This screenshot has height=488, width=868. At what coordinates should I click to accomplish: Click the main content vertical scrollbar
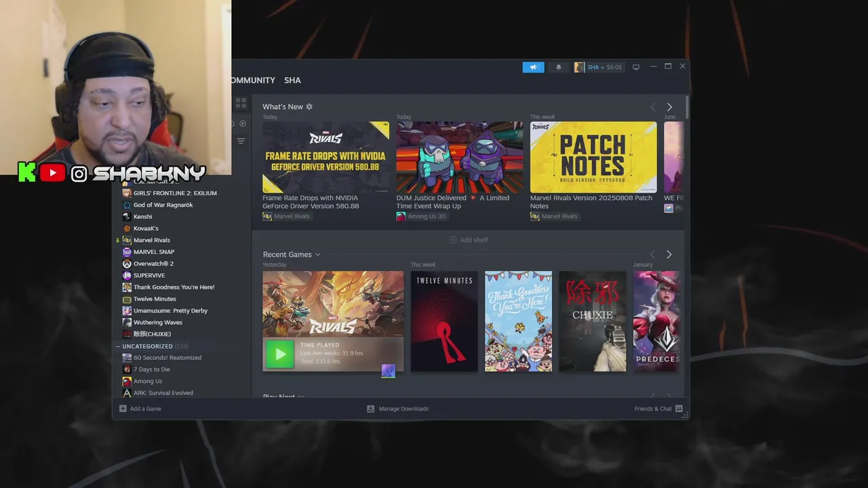687,108
